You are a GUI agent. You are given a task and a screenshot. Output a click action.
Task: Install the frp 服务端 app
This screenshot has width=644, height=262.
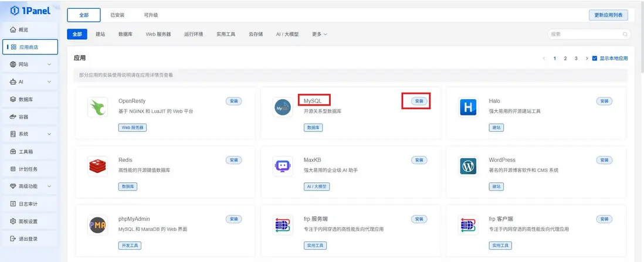pyautogui.click(x=419, y=219)
